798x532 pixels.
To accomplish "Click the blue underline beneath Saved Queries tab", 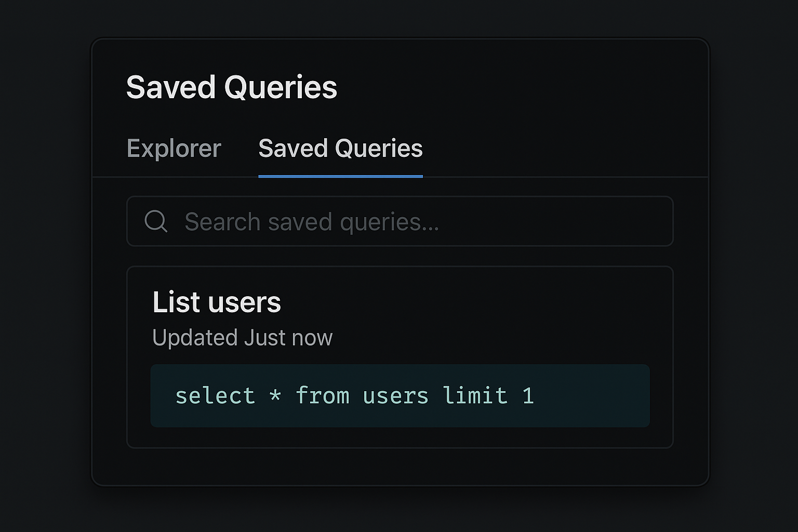I will click(341, 177).
